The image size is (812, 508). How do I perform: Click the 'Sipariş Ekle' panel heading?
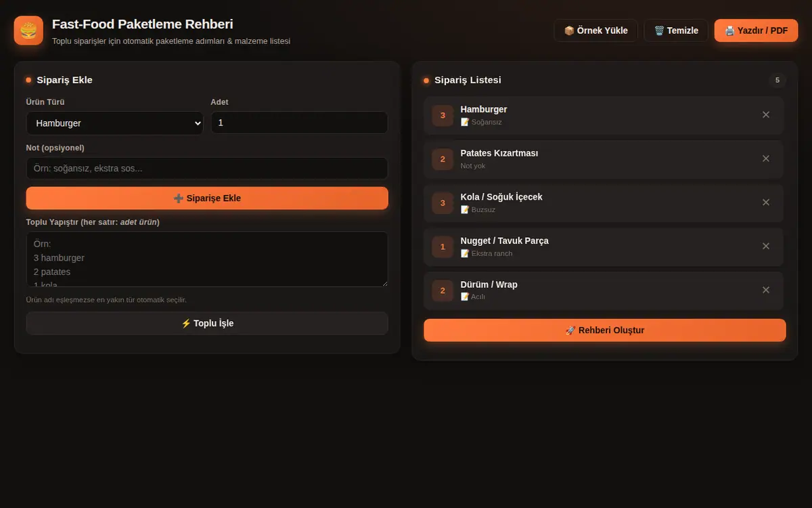[64, 80]
